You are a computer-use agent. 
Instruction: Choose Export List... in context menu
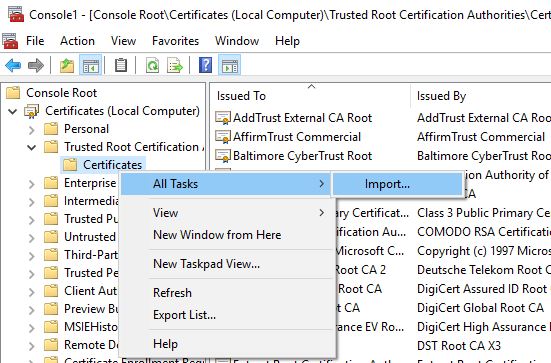point(226,315)
